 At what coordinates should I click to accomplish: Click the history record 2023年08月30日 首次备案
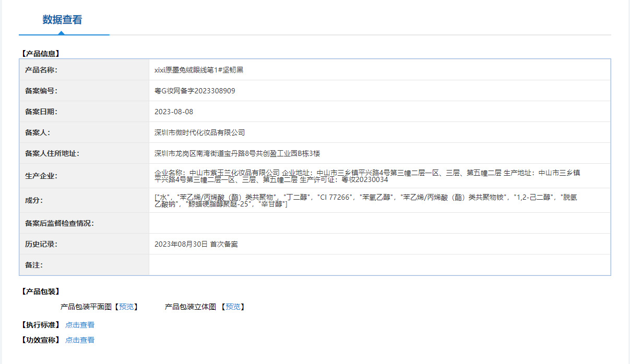click(x=196, y=244)
